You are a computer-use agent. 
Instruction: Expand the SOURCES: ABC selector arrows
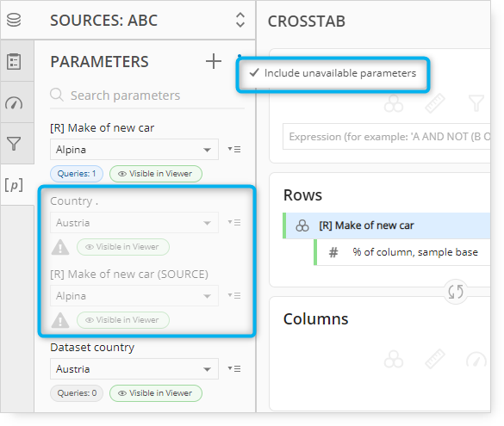click(x=240, y=20)
